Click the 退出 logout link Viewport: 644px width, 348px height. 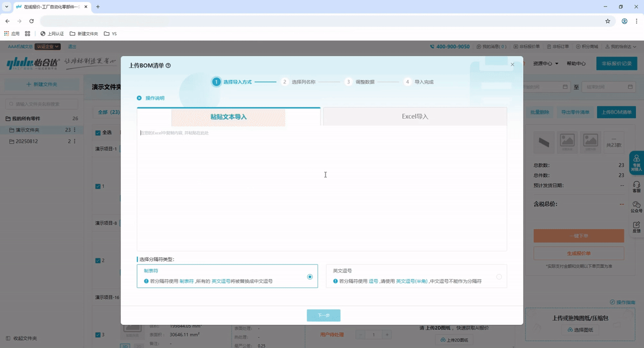(72, 46)
